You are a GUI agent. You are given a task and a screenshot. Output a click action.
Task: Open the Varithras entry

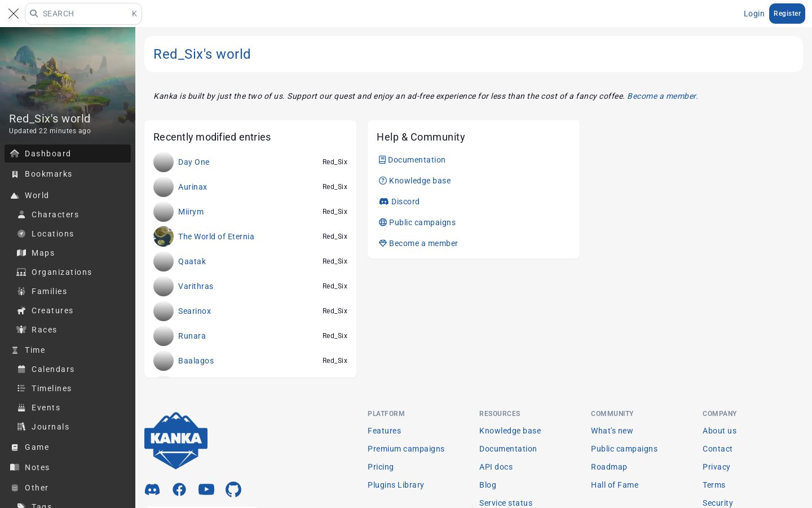point(196,286)
